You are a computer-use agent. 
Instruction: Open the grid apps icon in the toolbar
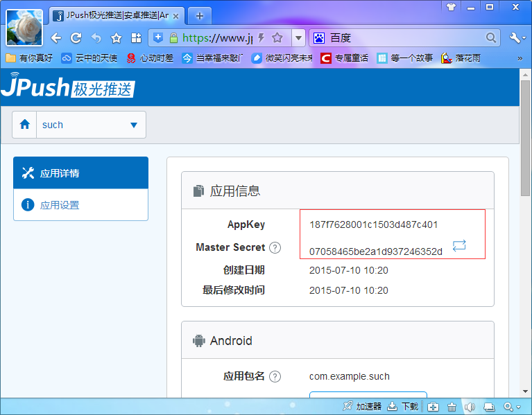[x=137, y=38]
